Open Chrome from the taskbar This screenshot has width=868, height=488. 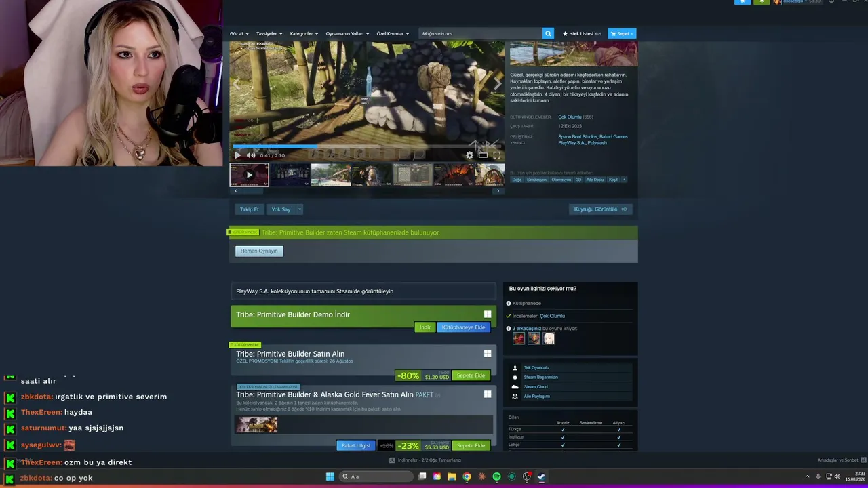tap(467, 476)
